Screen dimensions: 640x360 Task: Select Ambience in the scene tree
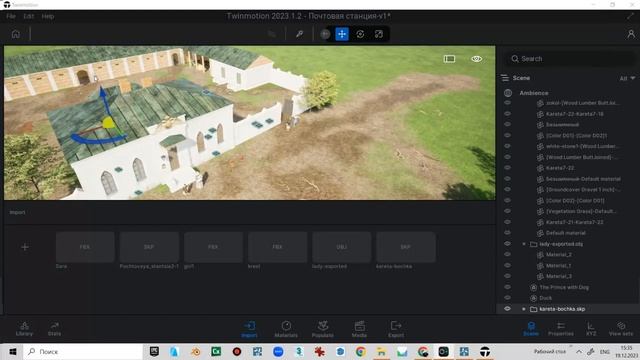pyautogui.click(x=534, y=93)
